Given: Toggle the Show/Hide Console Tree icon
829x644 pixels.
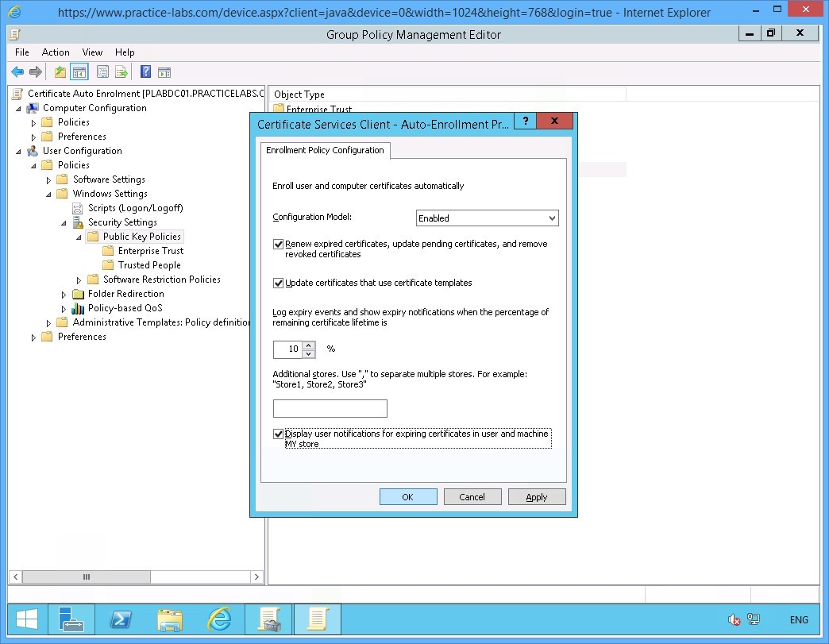Looking at the screenshot, I should [79, 71].
